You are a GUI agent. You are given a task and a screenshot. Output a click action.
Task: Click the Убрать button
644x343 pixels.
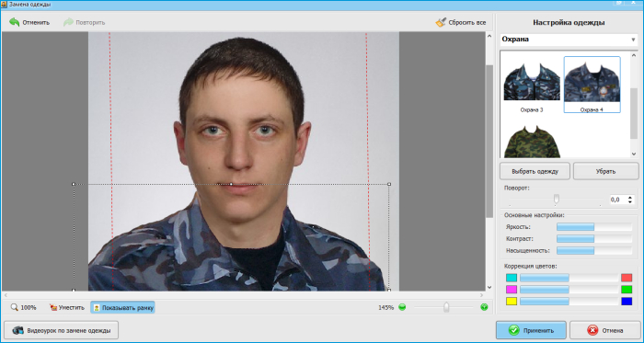click(x=605, y=171)
